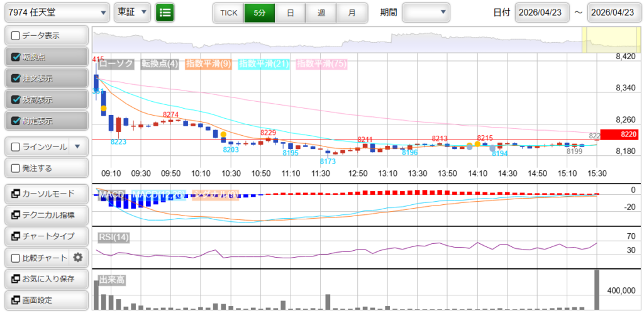This screenshot has height=313, width=644.
Task: Open the テクニカル指標 panel
Action: [45, 215]
